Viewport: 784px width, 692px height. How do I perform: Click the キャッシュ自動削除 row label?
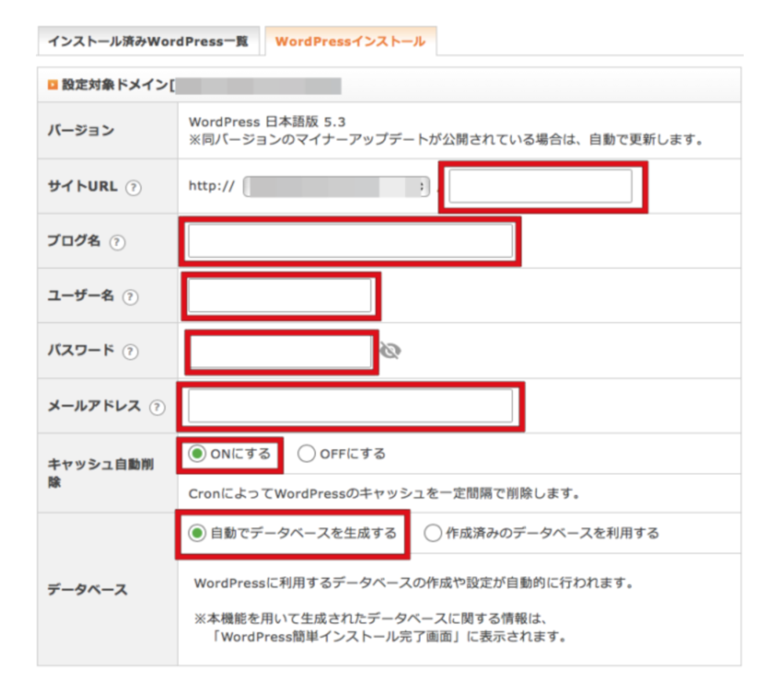point(100,473)
